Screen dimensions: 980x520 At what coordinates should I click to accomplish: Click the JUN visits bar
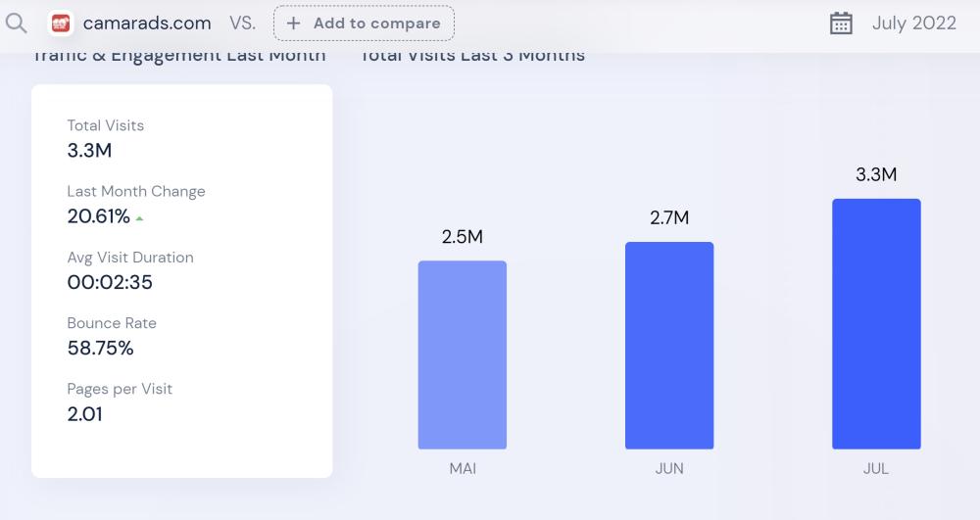669,345
